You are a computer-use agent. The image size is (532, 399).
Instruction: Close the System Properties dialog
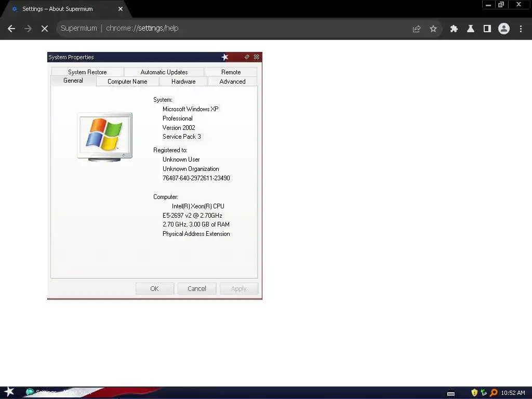tap(257, 57)
